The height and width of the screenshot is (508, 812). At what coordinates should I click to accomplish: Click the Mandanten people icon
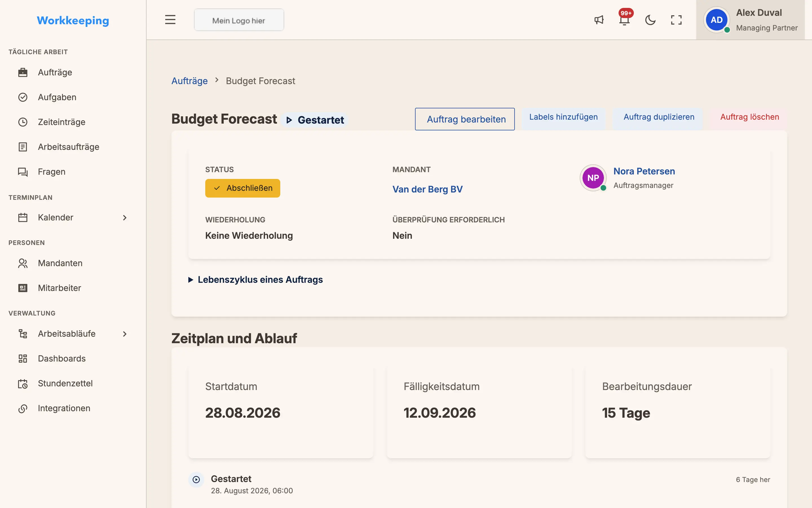(23, 263)
